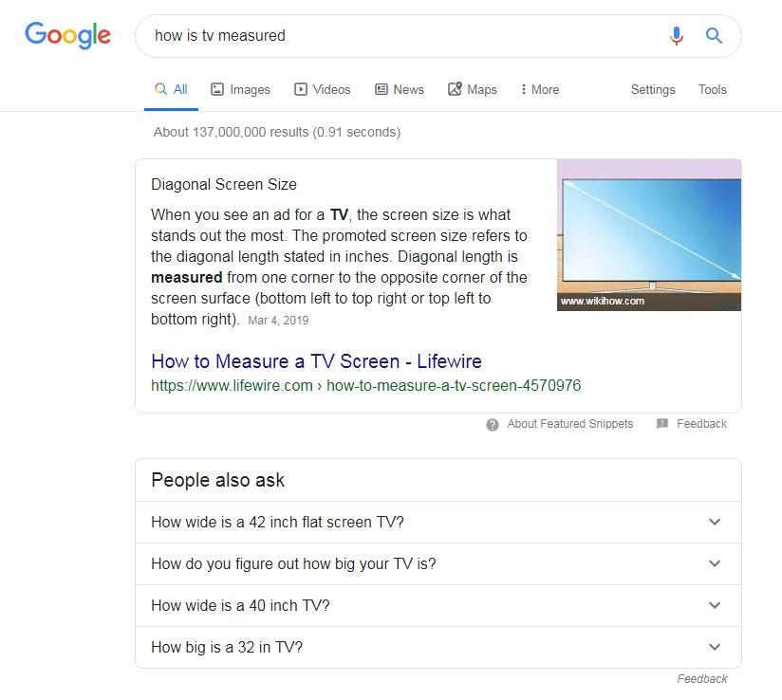Click chevron for the 32 in TV question
Viewport: 782px width, 700px height.
point(715,647)
